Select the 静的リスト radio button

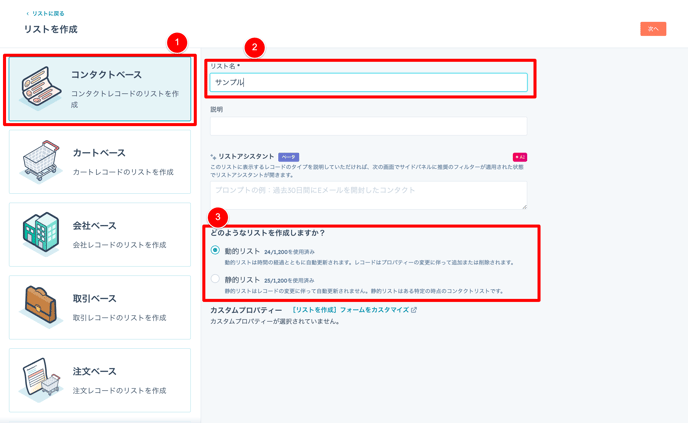point(215,279)
